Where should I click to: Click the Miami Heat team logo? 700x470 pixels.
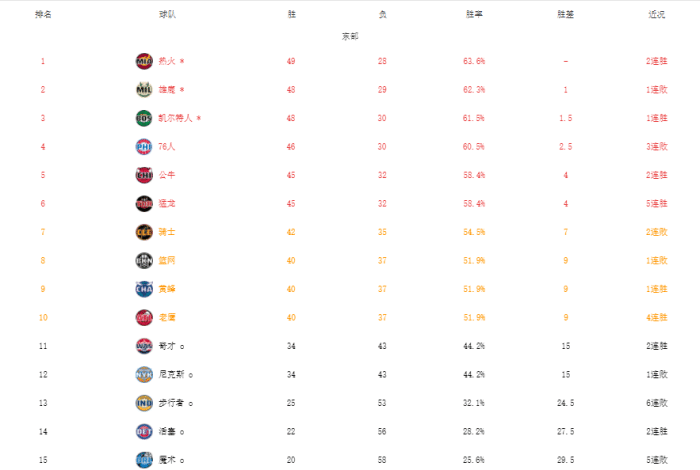click(144, 61)
